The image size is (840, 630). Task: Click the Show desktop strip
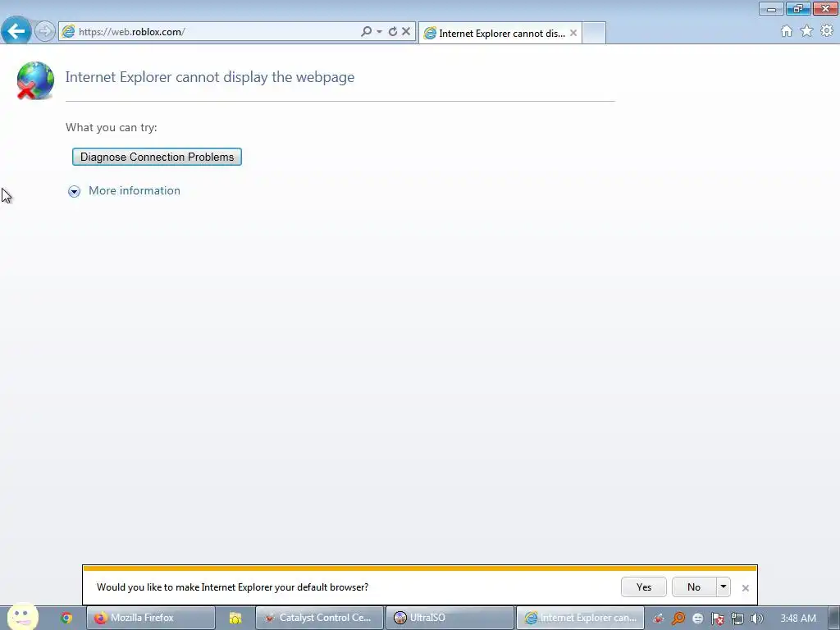(x=834, y=618)
